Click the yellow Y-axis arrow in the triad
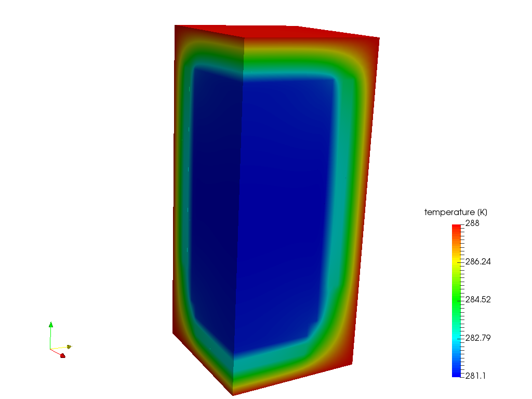The height and width of the screenshot is (399, 532). (x=69, y=347)
